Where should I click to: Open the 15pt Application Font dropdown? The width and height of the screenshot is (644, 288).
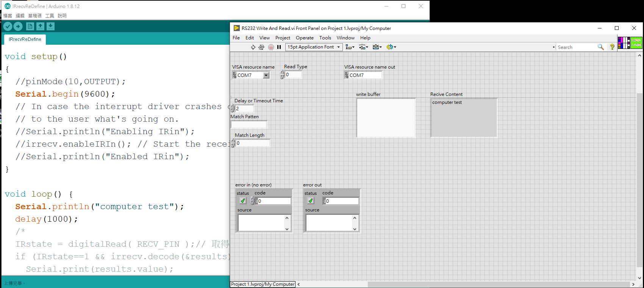[x=314, y=47]
